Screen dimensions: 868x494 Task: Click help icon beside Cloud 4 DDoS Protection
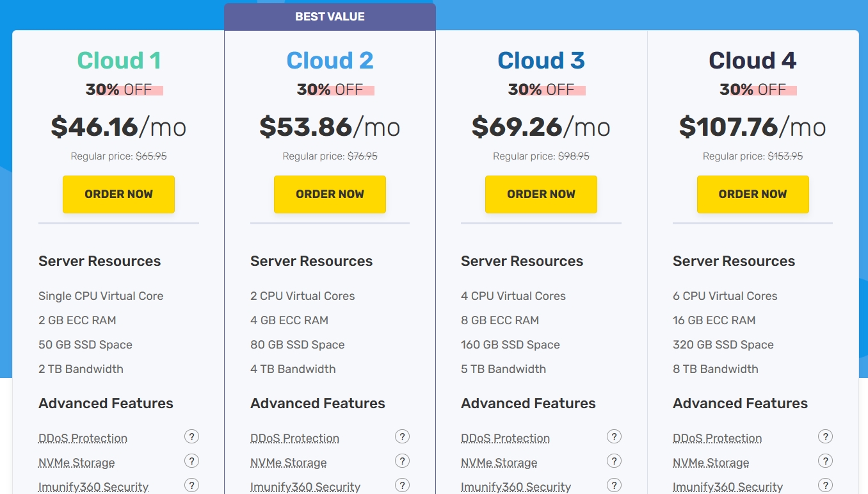[x=825, y=437]
